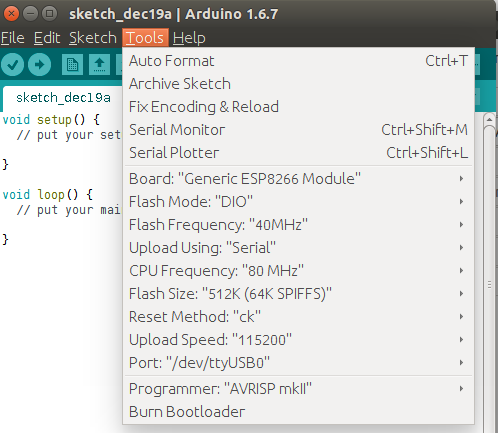The height and width of the screenshot is (433, 498).
Task: Switch to the sketch_dec19a tab
Action: [63, 98]
